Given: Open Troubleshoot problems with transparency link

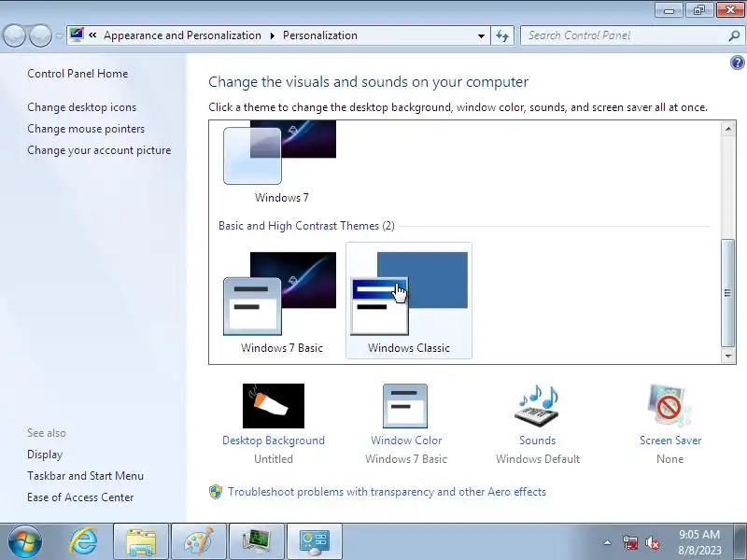Looking at the screenshot, I should (x=387, y=492).
